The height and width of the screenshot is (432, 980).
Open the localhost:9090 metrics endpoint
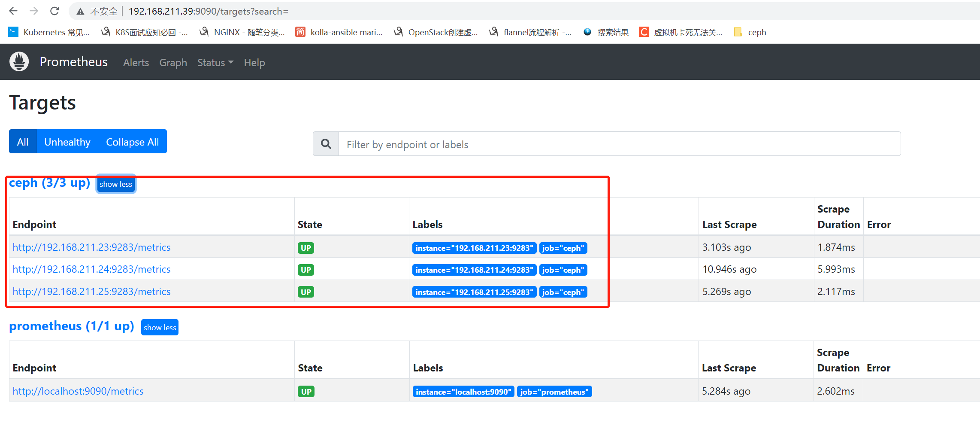coord(78,391)
